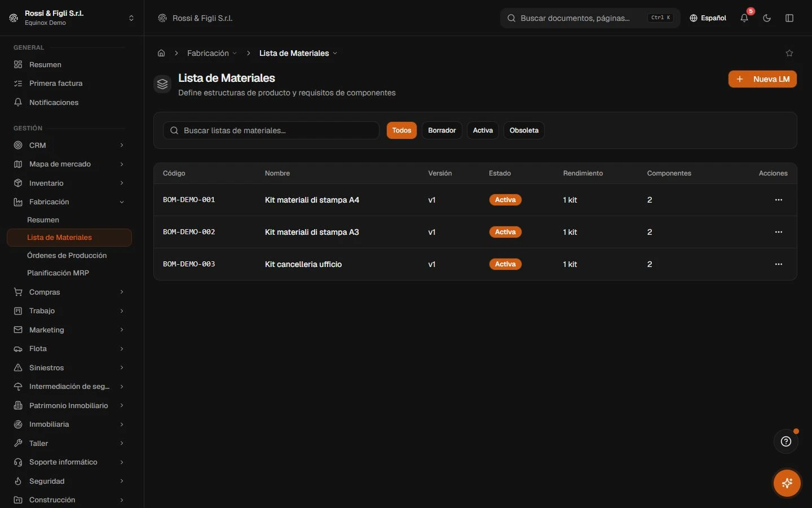This screenshot has width=812, height=508.
Task: Open the Resumen item under Fabricación
Action: [x=43, y=220]
